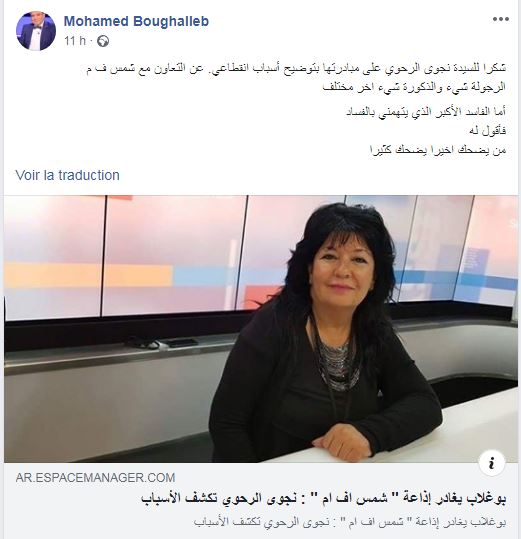Open the Mohamed Boughalleb profile name link
Image resolution: width=521 pixels, height=539 pixels.
[x=136, y=21]
